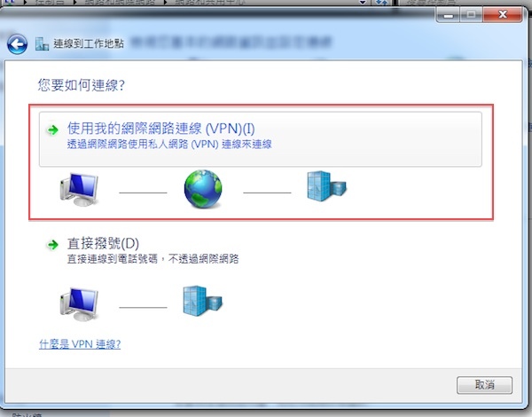This screenshot has height=417, width=532.
Task: Click the computer icon in dial-up diagram
Action: click(80, 304)
